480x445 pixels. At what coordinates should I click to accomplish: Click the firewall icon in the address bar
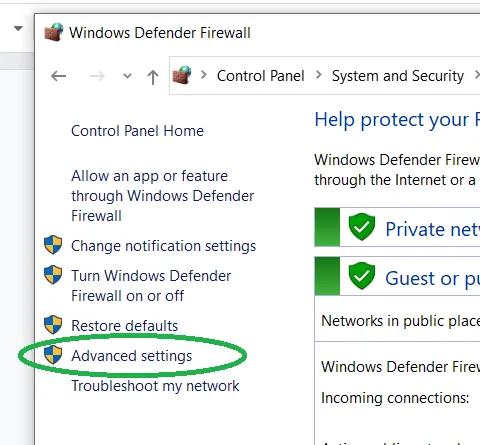pos(182,75)
